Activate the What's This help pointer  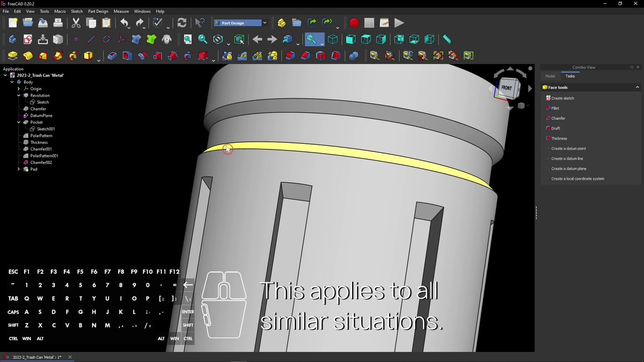[x=200, y=23]
